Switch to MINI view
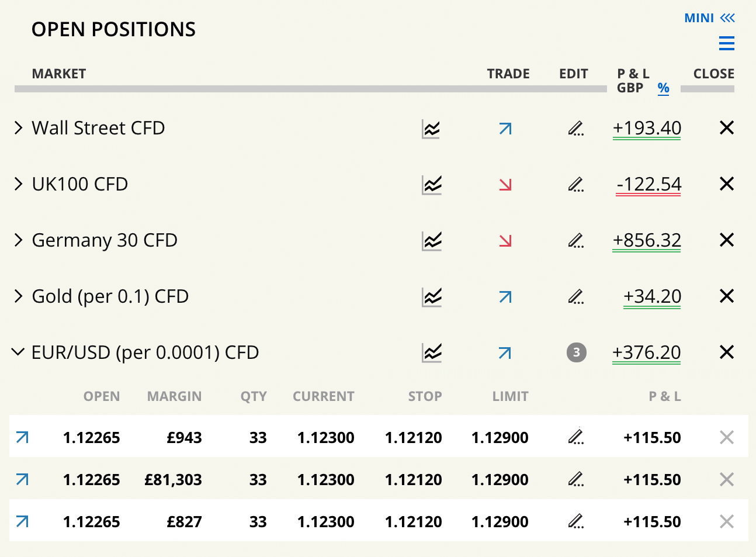 [x=709, y=18]
